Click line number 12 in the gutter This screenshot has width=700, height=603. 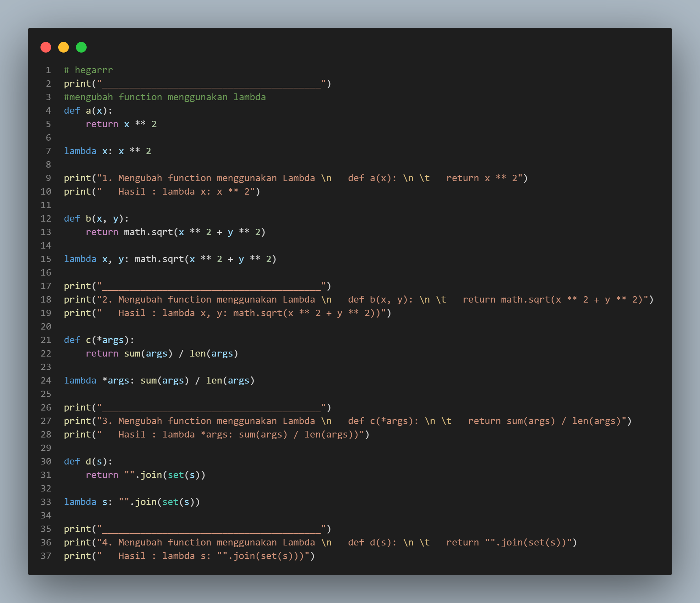click(x=46, y=218)
